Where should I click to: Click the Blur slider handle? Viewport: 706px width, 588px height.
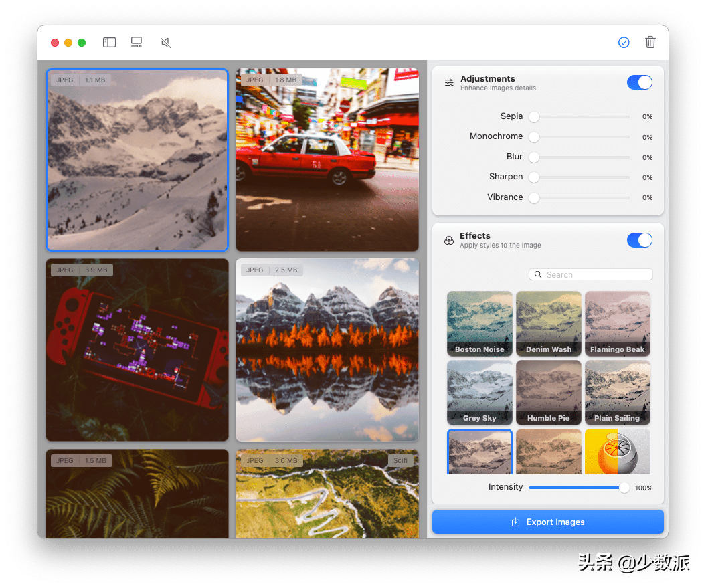click(x=534, y=157)
